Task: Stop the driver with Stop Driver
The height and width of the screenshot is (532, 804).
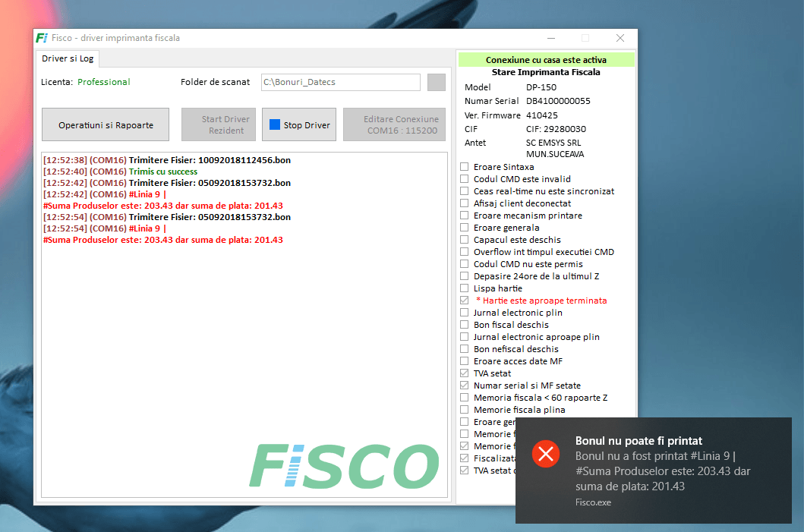Action: (x=299, y=124)
